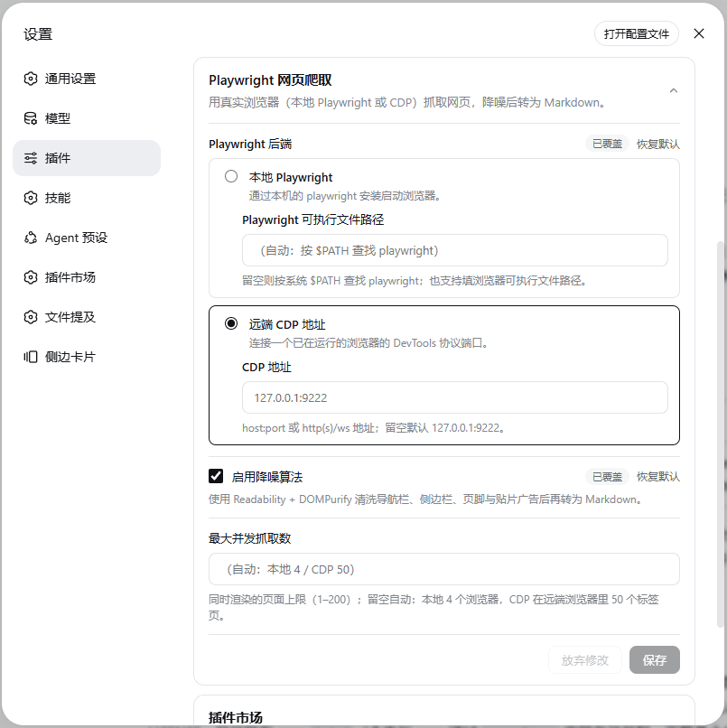Click hint text 'host:port 或 http(s)/ws 地址'
The image size is (727, 728).
(x=308, y=427)
